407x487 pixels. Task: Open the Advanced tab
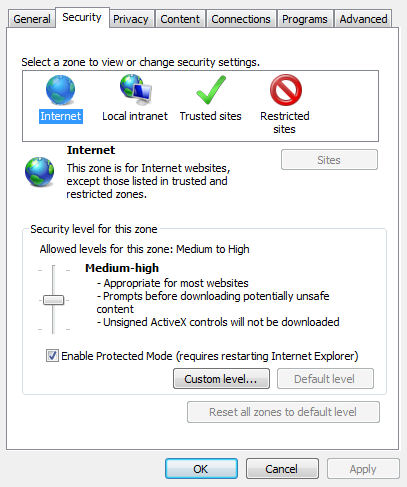(363, 19)
